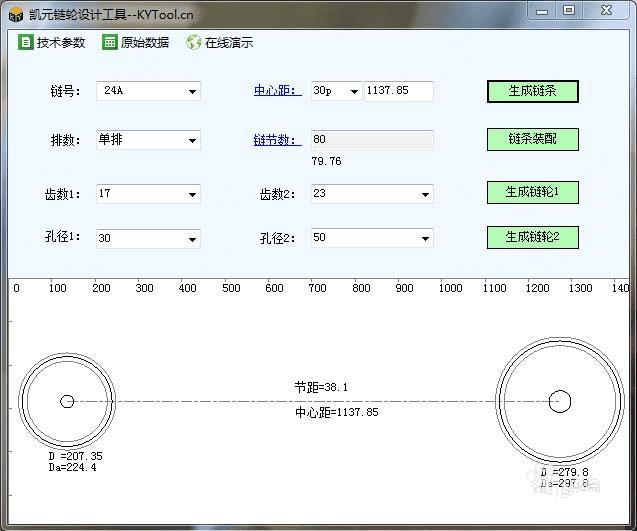Click the center distance field 1137.85
637x531 pixels.
pos(399,91)
